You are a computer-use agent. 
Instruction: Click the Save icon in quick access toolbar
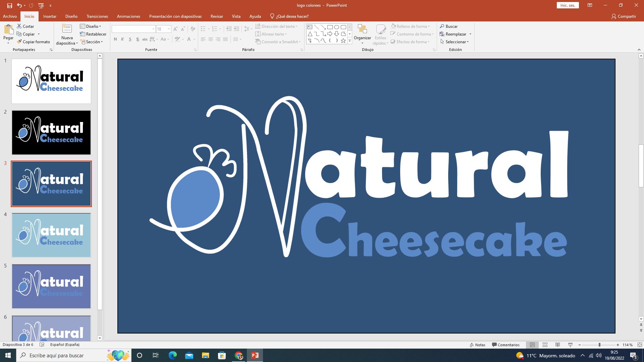pyautogui.click(x=9, y=5)
